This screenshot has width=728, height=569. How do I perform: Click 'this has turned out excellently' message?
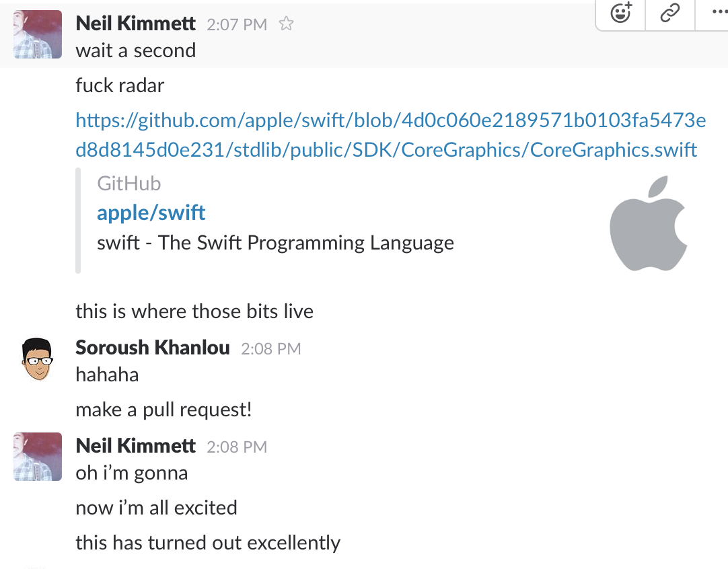point(208,543)
